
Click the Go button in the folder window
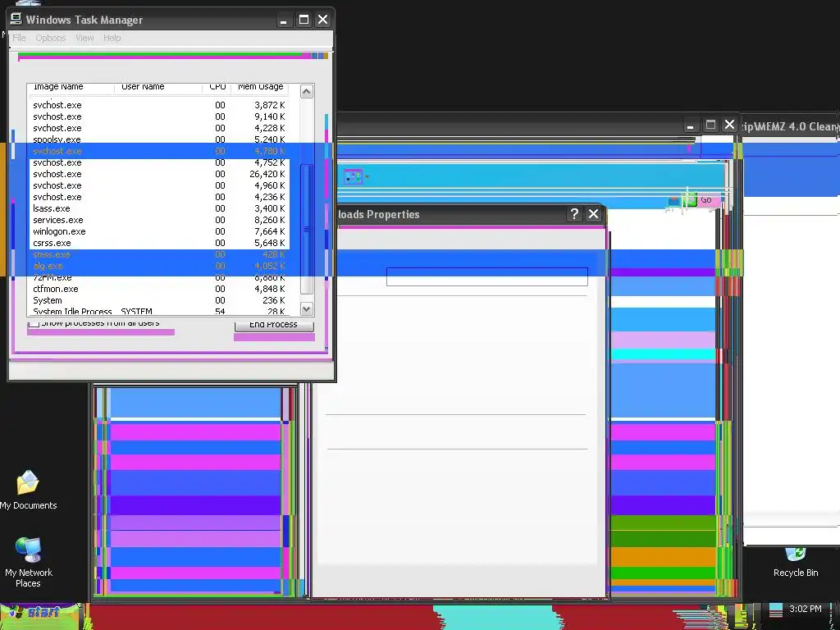coord(706,200)
